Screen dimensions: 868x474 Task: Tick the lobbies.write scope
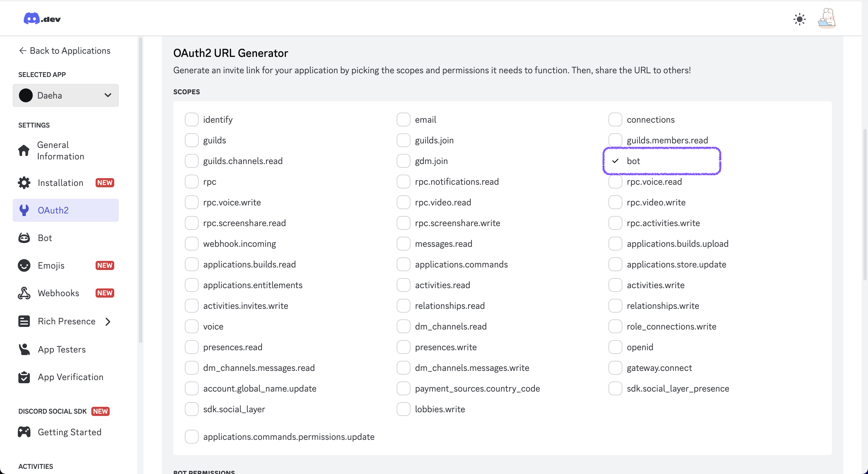403,409
